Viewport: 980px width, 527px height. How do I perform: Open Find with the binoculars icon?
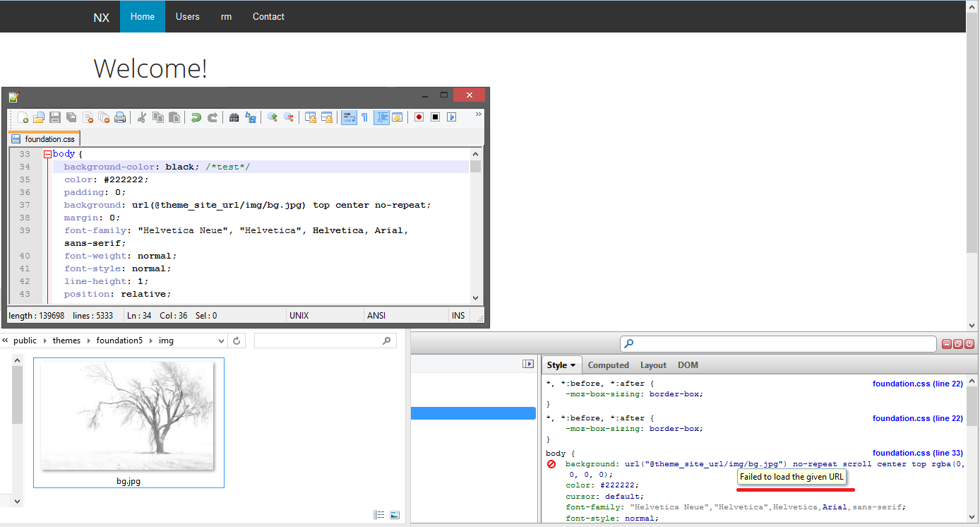234,117
